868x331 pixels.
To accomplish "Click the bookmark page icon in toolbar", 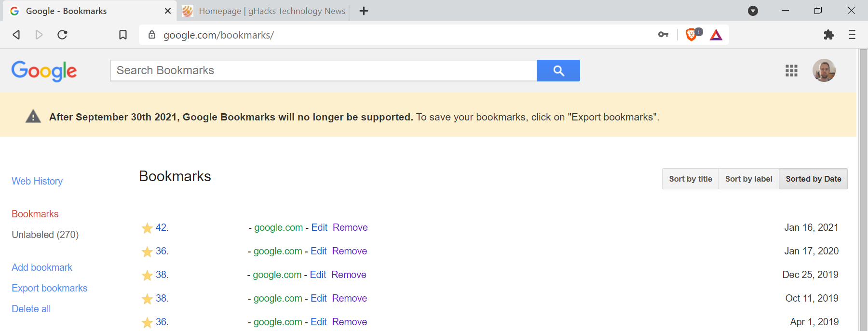I will [123, 35].
